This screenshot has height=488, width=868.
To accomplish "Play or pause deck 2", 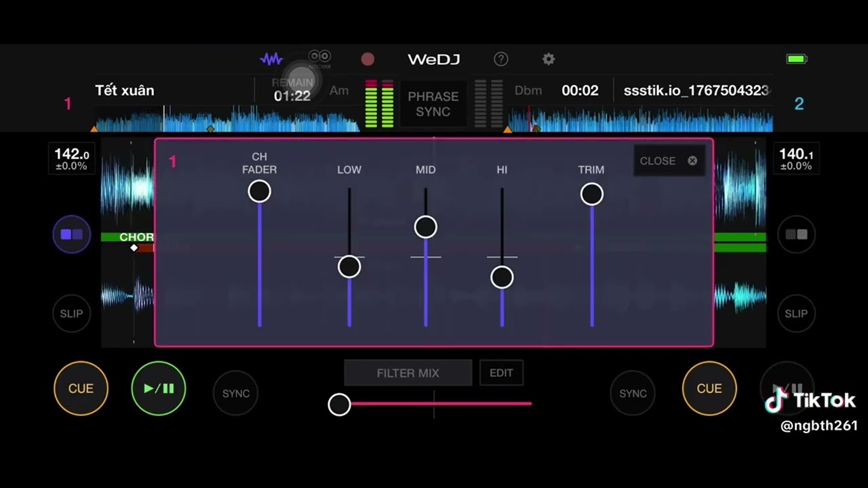I will click(787, 388).
